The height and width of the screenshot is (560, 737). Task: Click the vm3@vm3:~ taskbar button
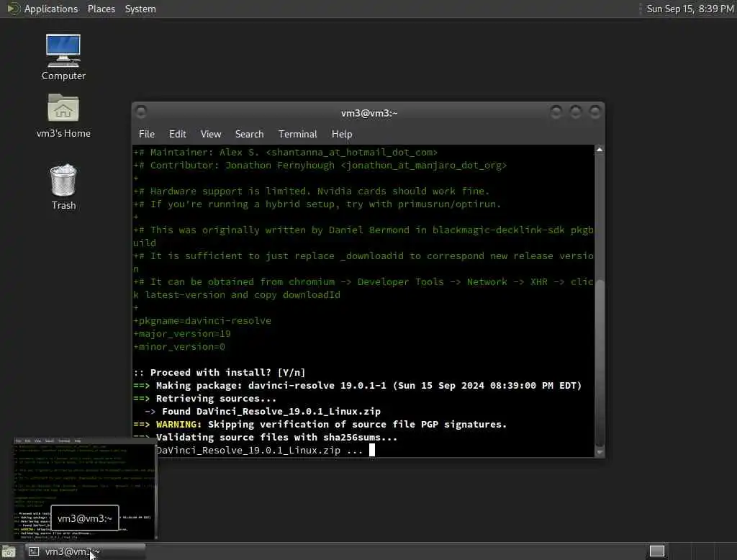click(x=85, y=551)
